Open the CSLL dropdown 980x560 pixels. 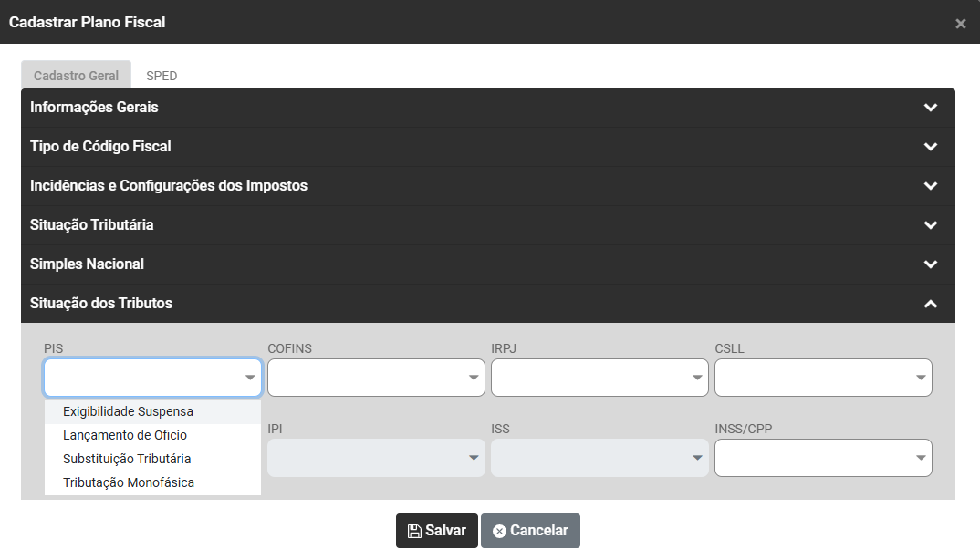pyautogui.click(x=823, y=378)
